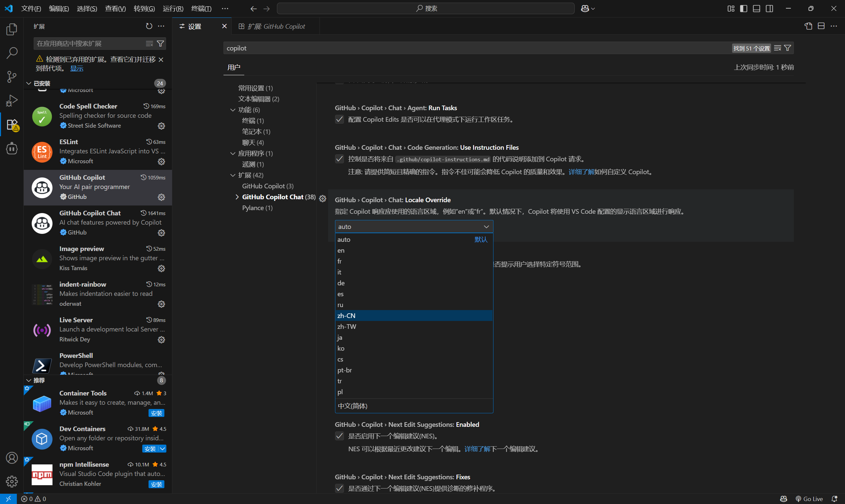The width and height of the screenshot is (845, 504).
Task: Open manage gear for ESLint extension
Action: tap(161, 161)
